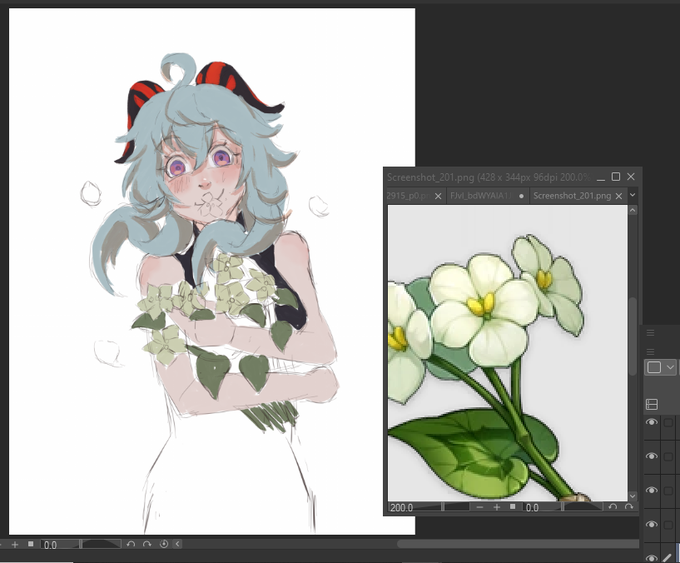Screen dimensions: 680x563
Task: Zoom in on the main canvas with plus icon
Action: point(15,544)
